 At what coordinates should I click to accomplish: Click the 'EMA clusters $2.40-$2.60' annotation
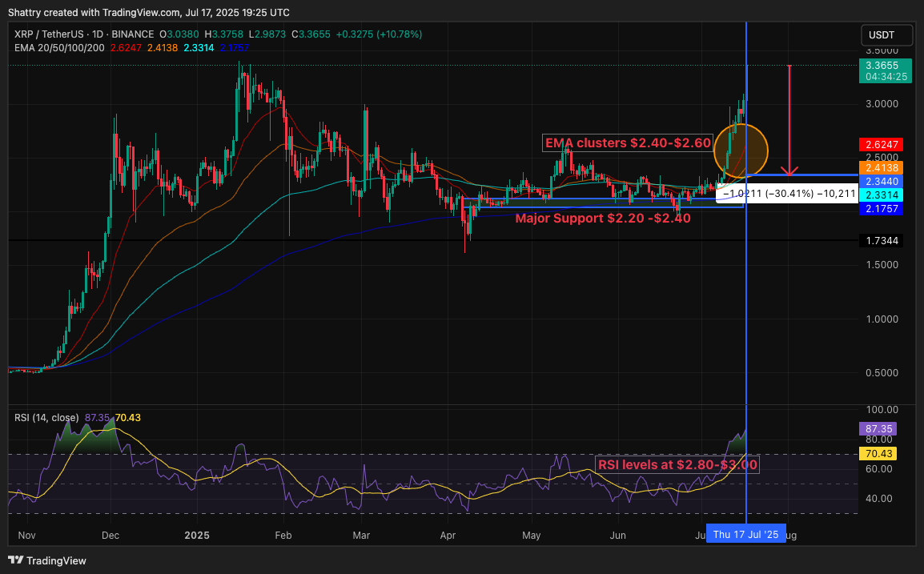627,142
